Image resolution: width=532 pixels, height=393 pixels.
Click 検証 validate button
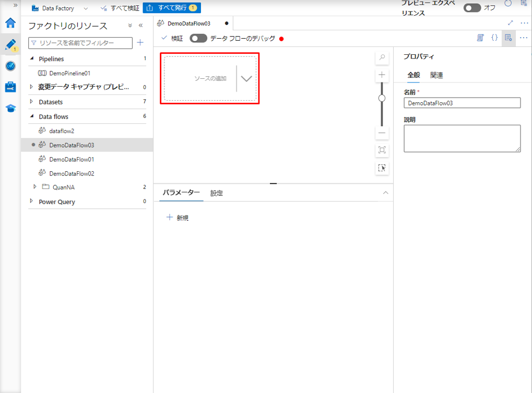point(172,38)
